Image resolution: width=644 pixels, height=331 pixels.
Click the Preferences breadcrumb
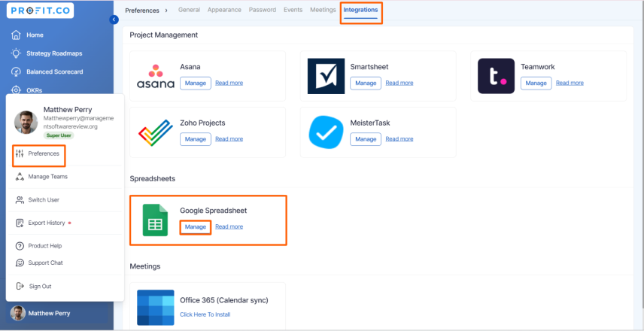[x=142, y=11]
